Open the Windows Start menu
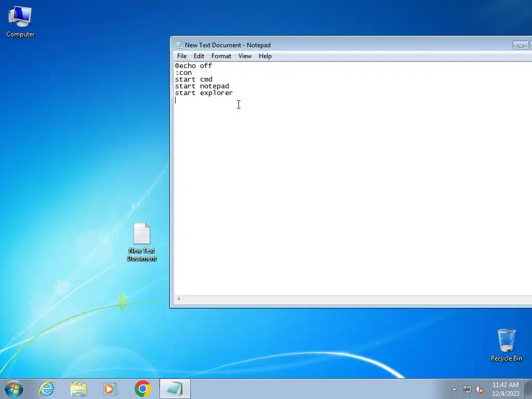 (14, 389)
